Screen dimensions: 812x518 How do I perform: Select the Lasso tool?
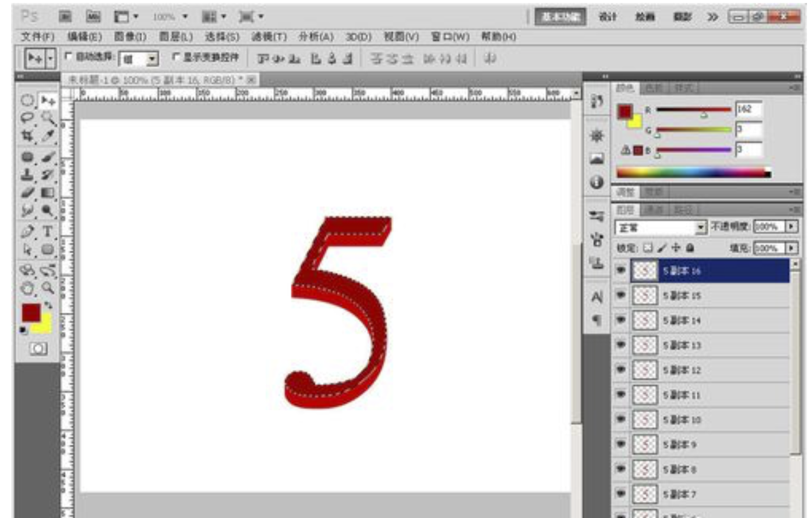27,118
